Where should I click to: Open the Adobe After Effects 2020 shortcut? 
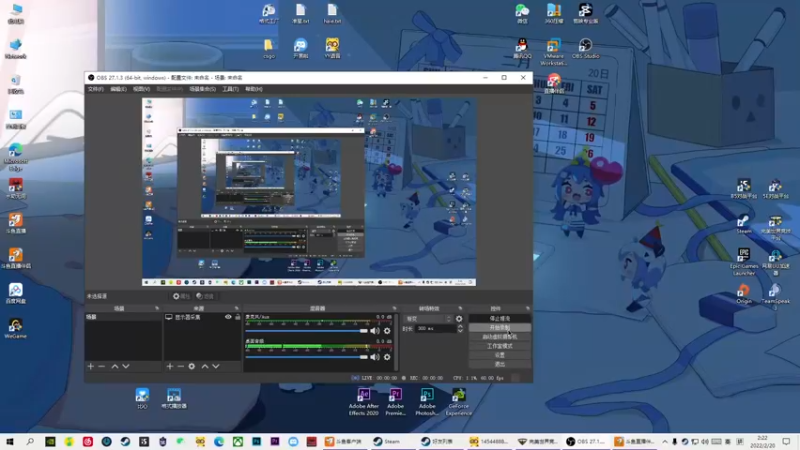pyautogui.click(x=364, y=402)
